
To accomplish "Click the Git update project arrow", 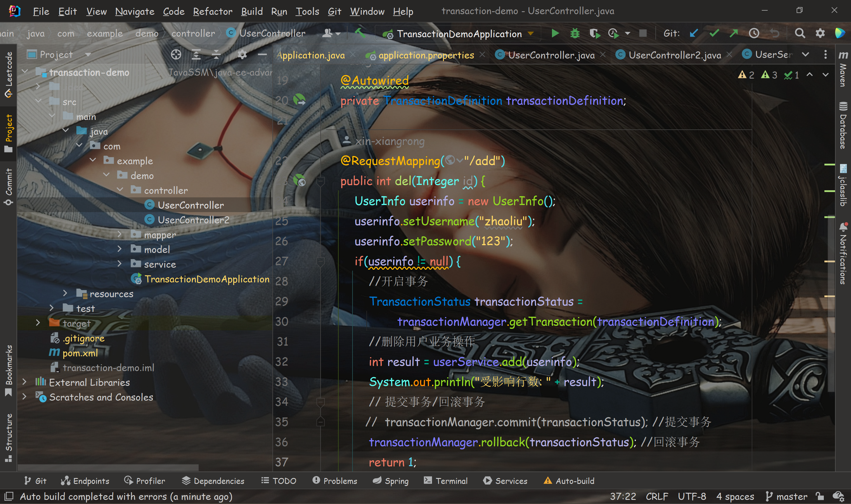I will pyautogui.click(x=693, y=33).
